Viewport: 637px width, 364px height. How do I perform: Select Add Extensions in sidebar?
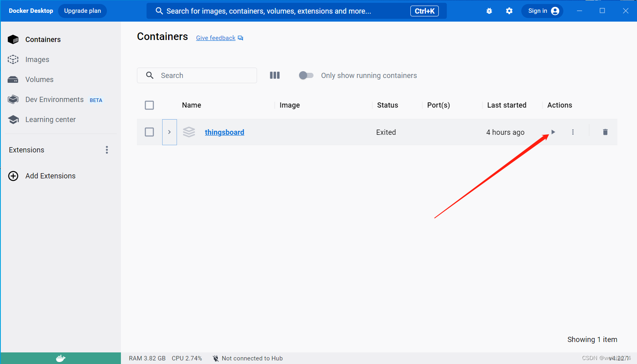50,176
